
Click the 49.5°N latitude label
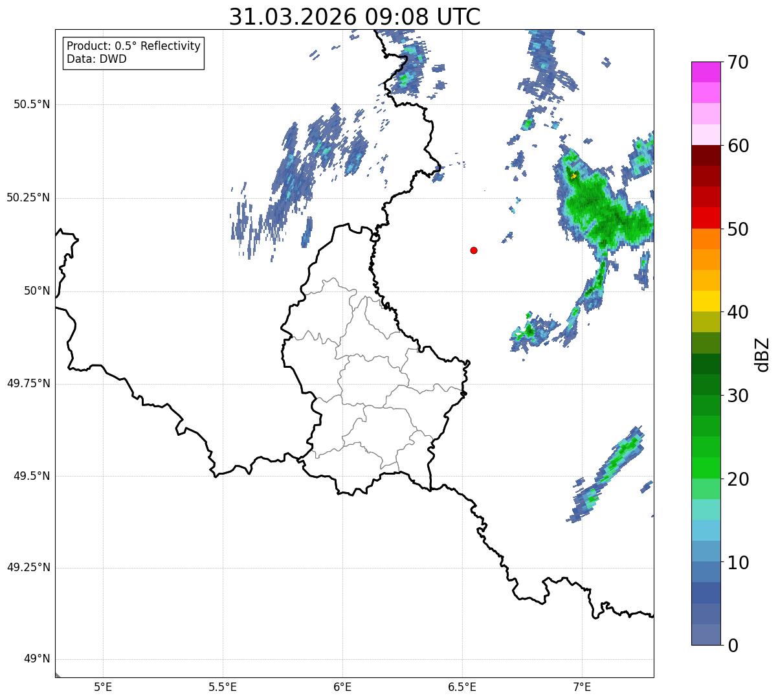32,476
